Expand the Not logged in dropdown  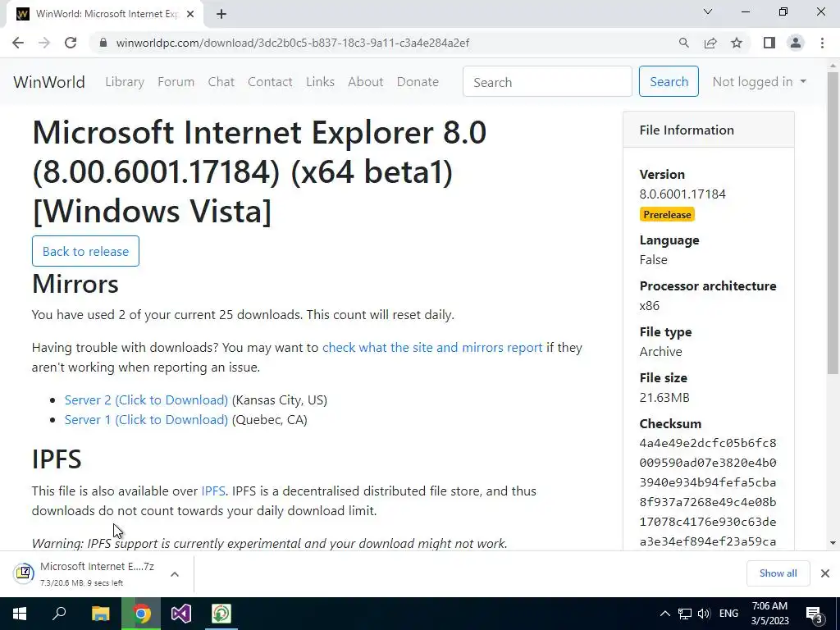[x=759, y=82]
